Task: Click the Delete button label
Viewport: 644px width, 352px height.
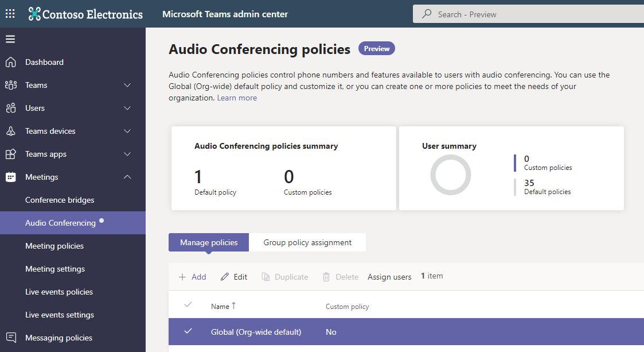Action: [347, 277]
